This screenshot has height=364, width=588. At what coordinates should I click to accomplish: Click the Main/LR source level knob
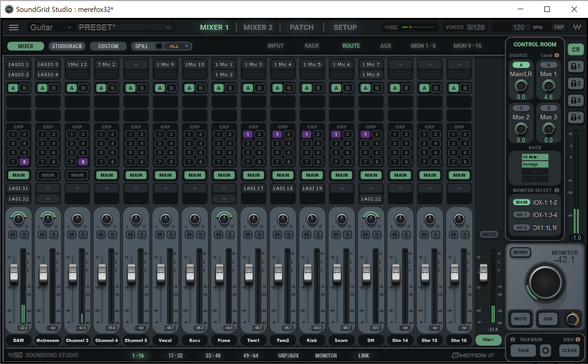(x=521, y=85)
